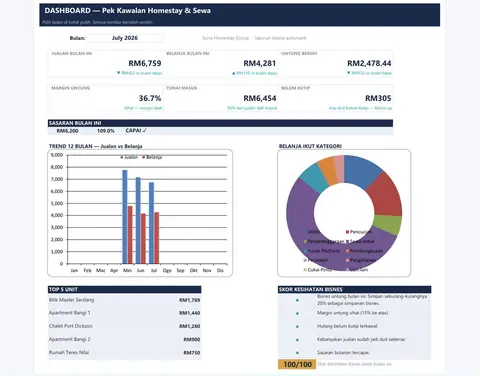The height and width of the screenshot is (376, 480).
Task: Click the RM1,280 unit revenue value
Action: [189, 326]
